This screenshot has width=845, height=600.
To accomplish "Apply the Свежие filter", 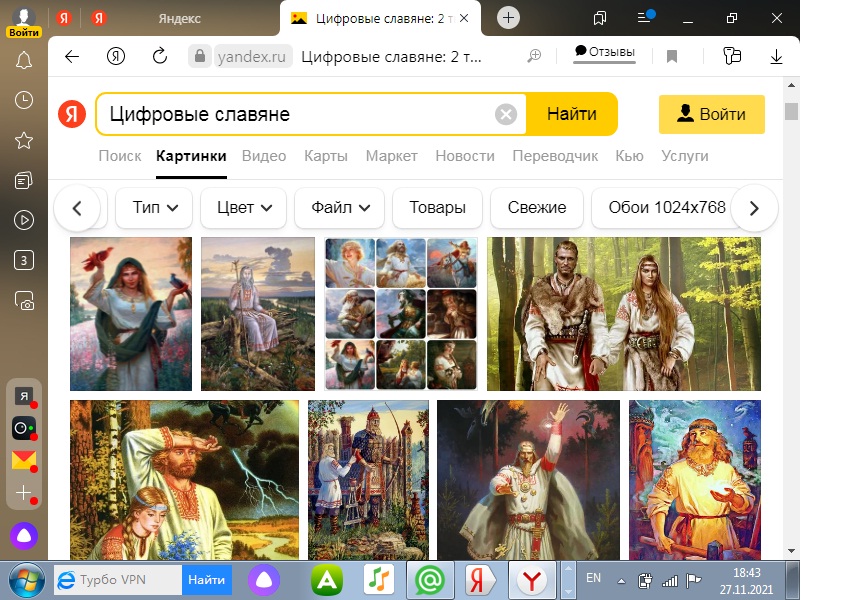I will tap(537, 208).
